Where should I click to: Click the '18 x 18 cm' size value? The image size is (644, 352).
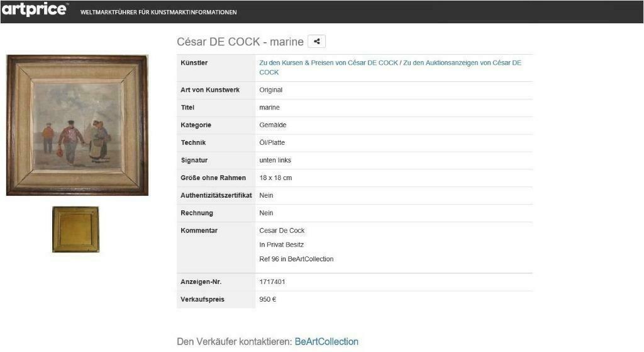tap(275, 178)
